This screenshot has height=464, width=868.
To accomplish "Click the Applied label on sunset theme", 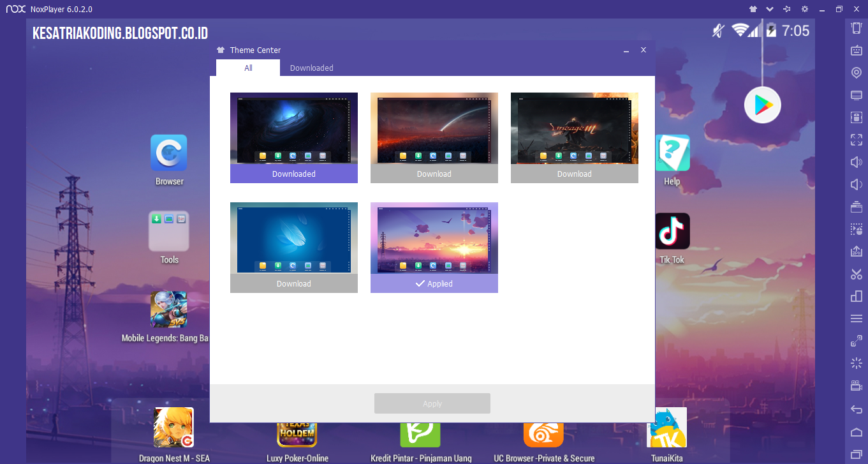I will [x=434, y=283].
